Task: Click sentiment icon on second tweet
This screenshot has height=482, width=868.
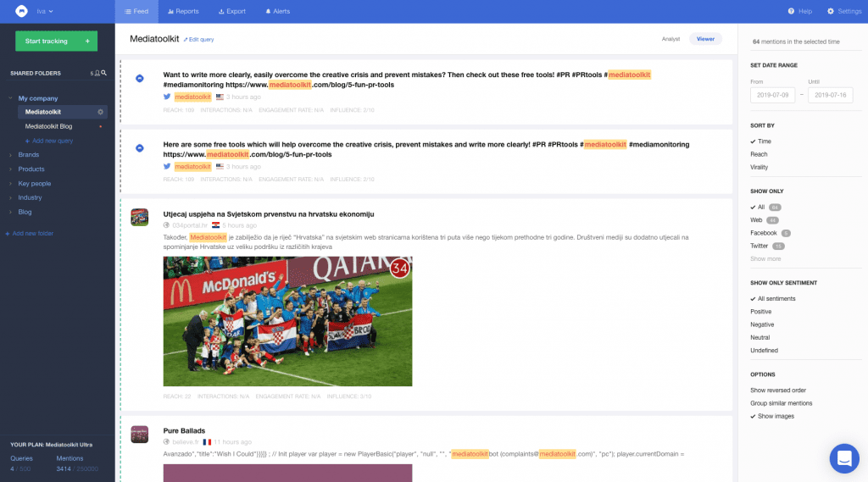Action: pyautogui.click(x=140, y=148)
